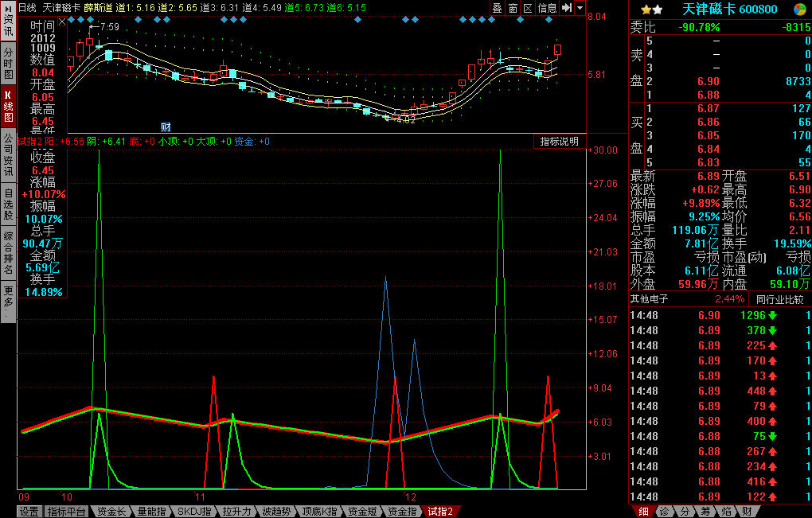Open the 信息 info toolbar button
This screenshot has width=812, height=518.
coord(547,8)
